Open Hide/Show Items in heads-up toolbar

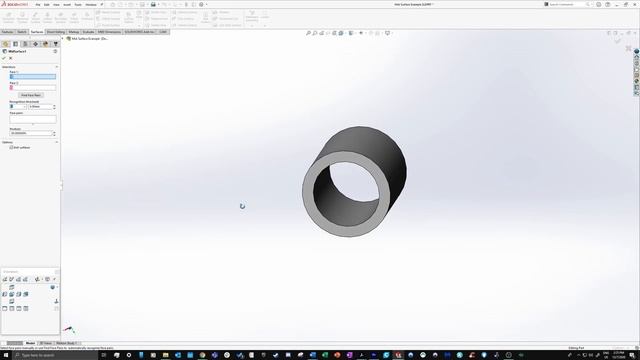[361, 33]
